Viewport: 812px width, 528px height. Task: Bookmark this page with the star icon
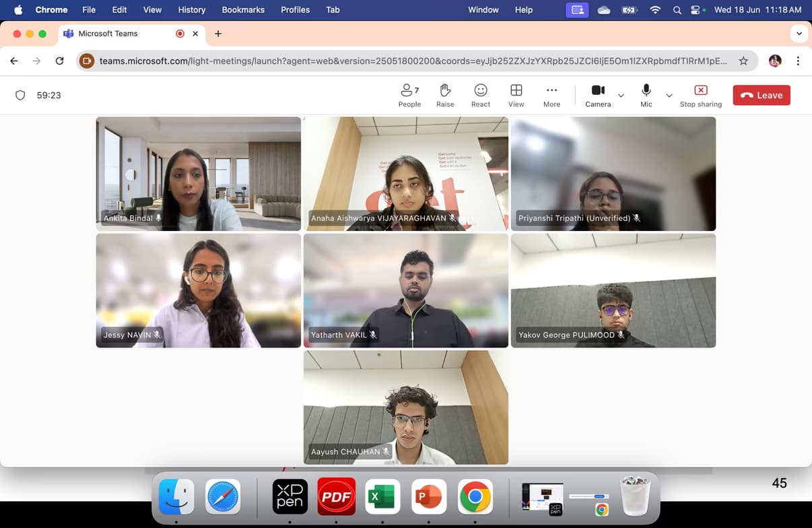(743, 61)
